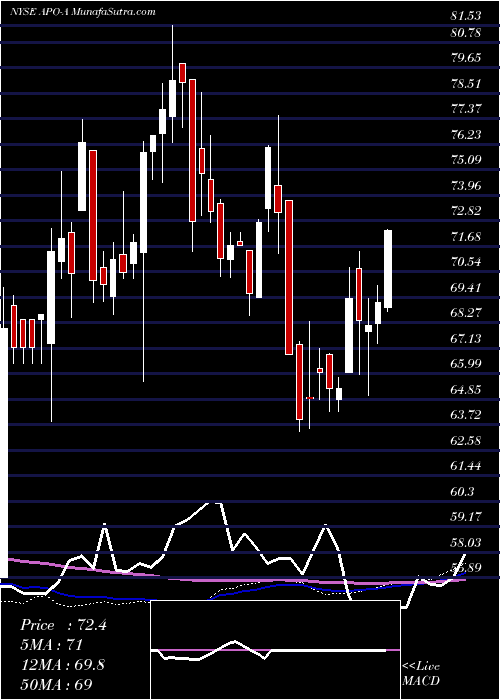Click the long red candle falling to 67.13
This screenshot has height=700, width=500.
click(x=289, y=277)
